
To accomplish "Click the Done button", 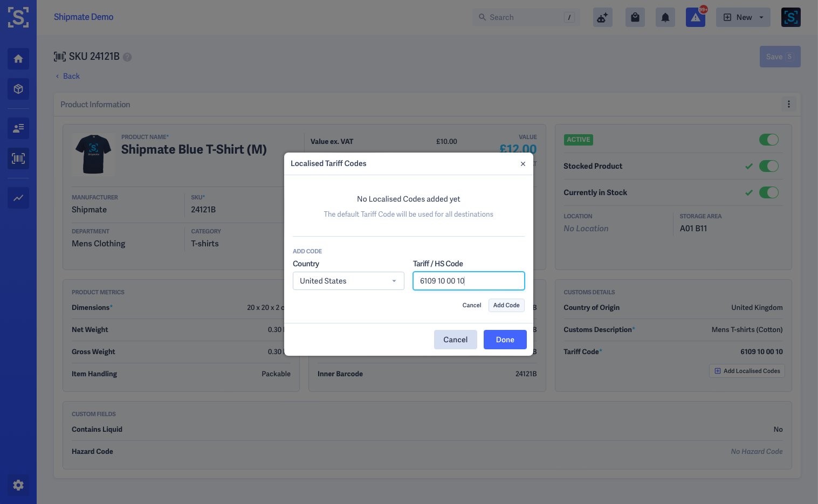I will tap(505, 340).
